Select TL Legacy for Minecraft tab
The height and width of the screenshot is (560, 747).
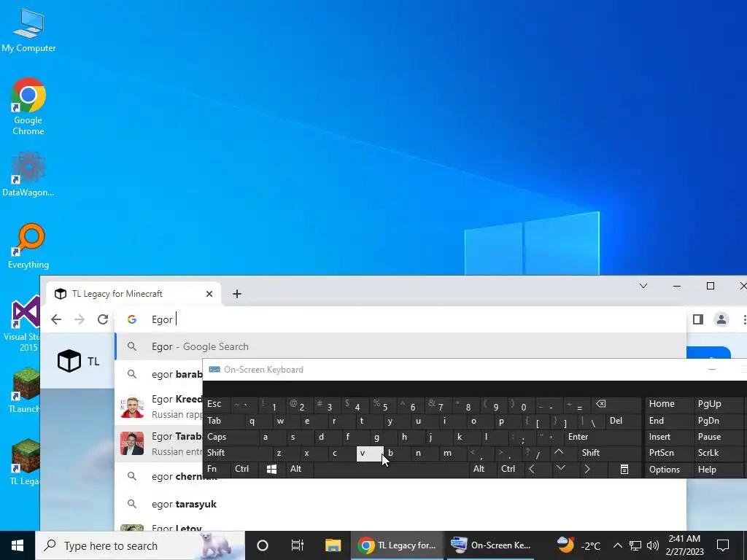tap(133, 294)
